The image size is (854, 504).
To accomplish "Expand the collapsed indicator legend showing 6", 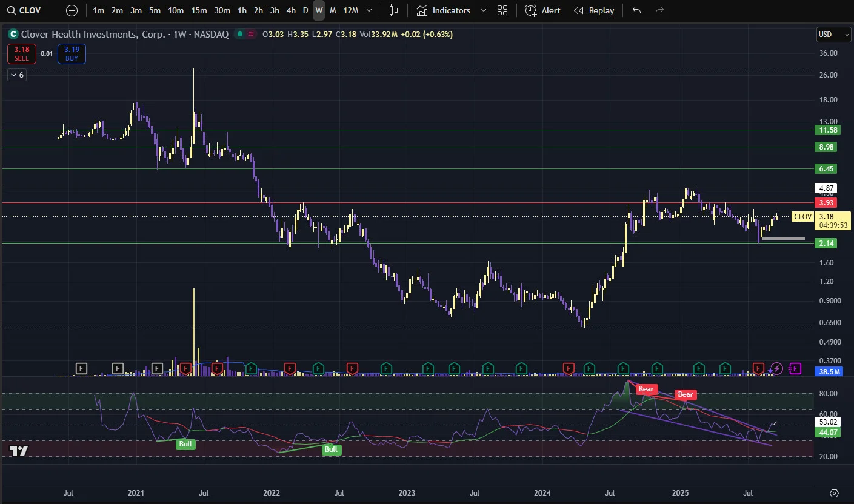I will [x=17, y=75].
